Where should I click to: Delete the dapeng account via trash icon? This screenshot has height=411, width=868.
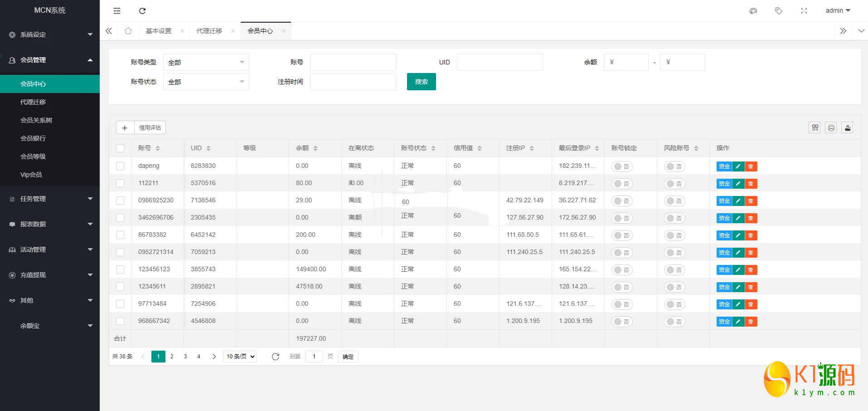[751, 166]
